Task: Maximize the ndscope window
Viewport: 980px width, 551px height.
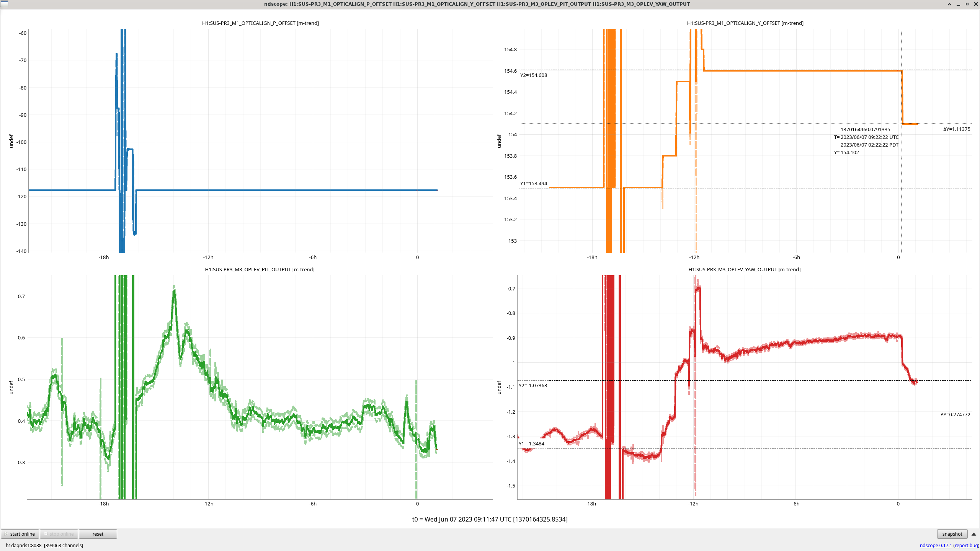Action: pyautogui.click(x=967, y=4)
